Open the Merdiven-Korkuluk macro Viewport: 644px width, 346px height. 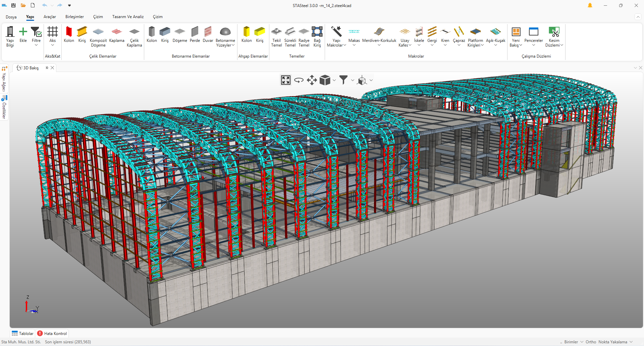point(379,35)
